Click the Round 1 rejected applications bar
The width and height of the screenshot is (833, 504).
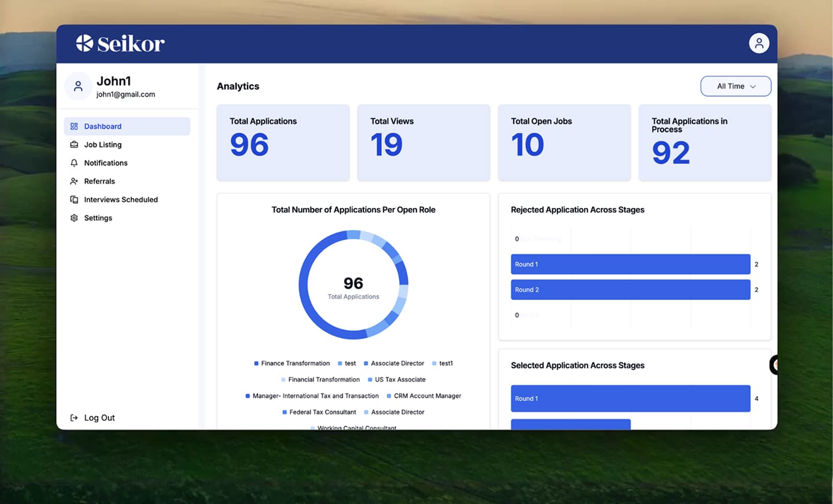coord(630,264)
